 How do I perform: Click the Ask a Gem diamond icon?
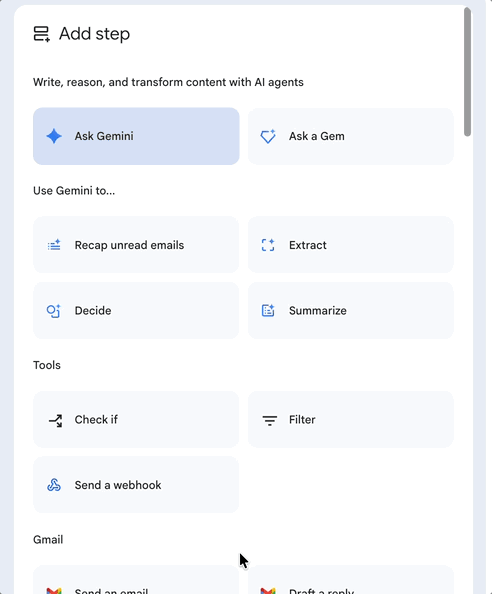coord(268,136)
